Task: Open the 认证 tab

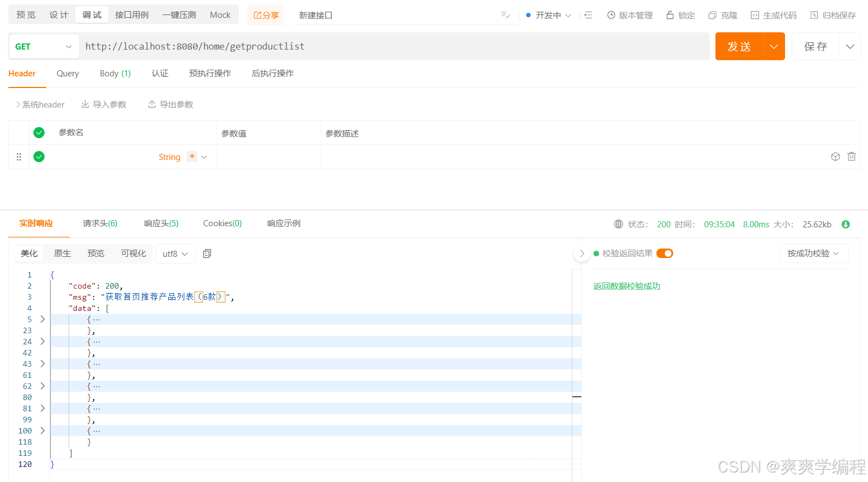Action: coord(160,74)
